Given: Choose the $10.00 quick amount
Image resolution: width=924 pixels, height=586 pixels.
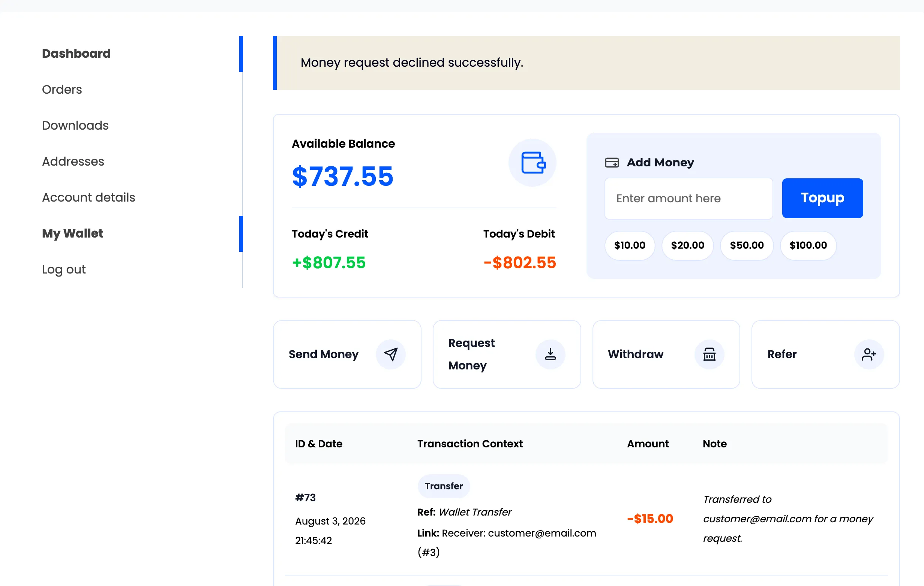Looking at the screenshot, I should coord(629,245).
